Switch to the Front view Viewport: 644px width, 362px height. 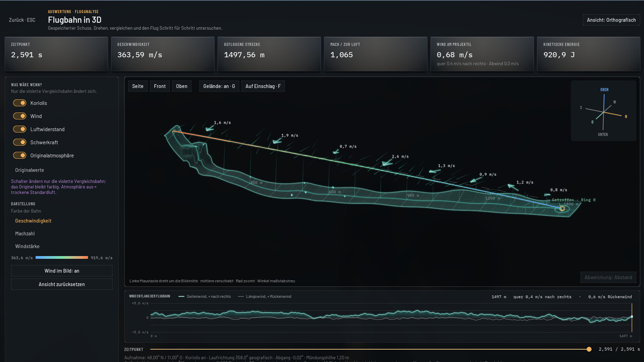click(x=160, y=86)
